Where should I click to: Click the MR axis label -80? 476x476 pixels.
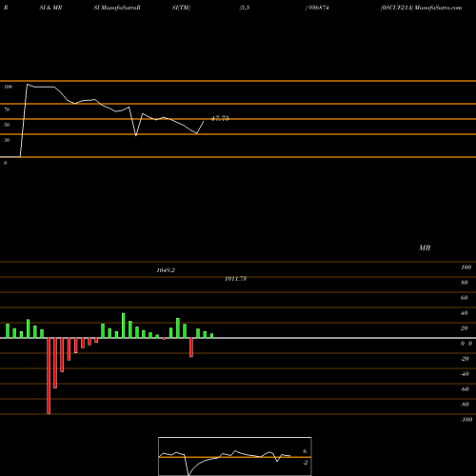click(465, 405)
